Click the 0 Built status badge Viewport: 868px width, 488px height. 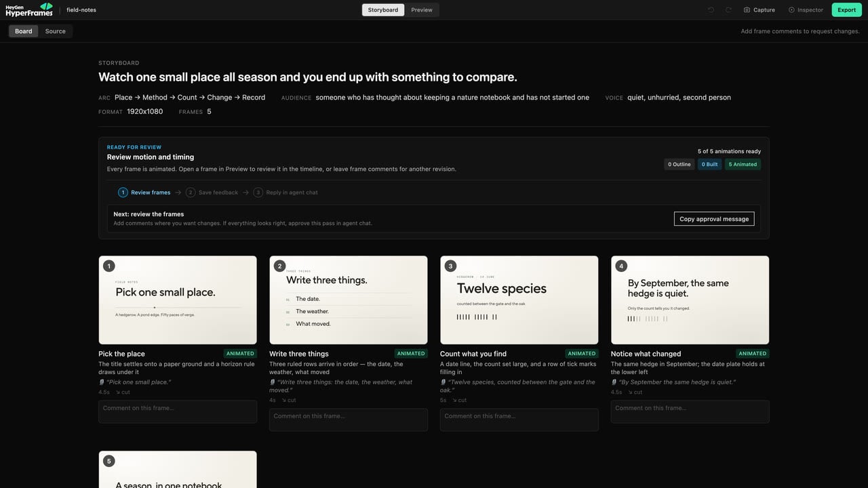[709, 164]
